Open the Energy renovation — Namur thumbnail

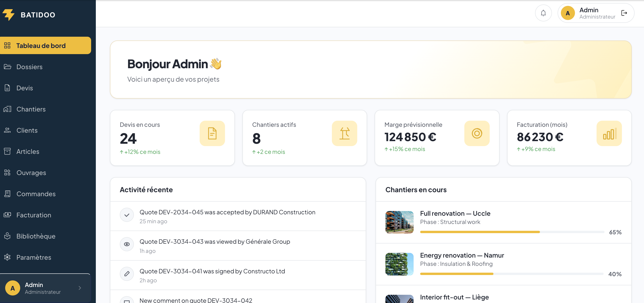click(x=400, y=264)
